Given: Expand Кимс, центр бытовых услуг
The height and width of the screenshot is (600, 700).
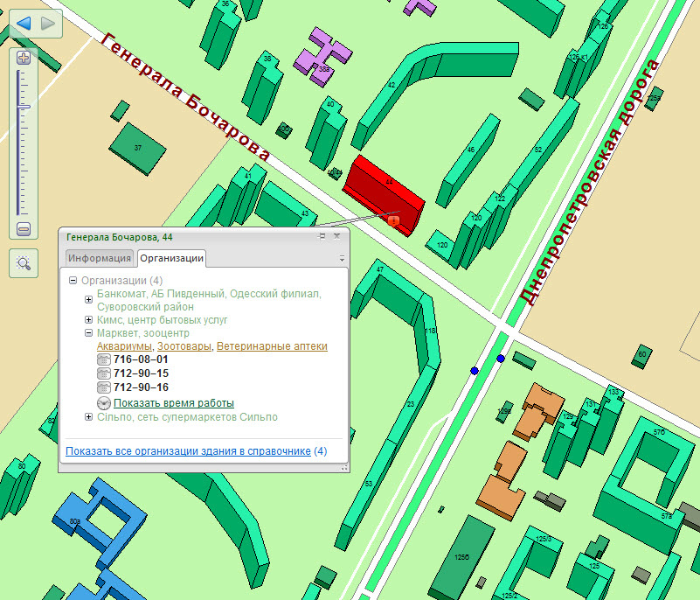Looking at the screenshot, I should [x=89, y=320].
